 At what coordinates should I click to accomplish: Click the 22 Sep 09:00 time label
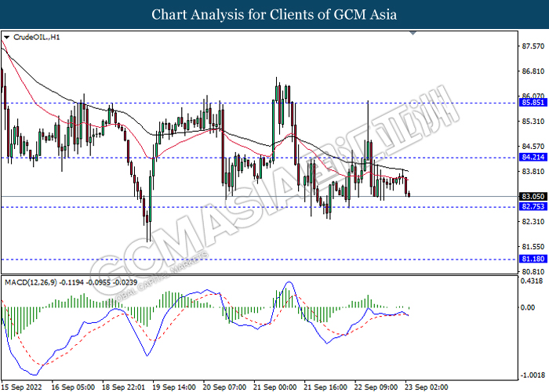pyautogui.click(x=376, y=387)
